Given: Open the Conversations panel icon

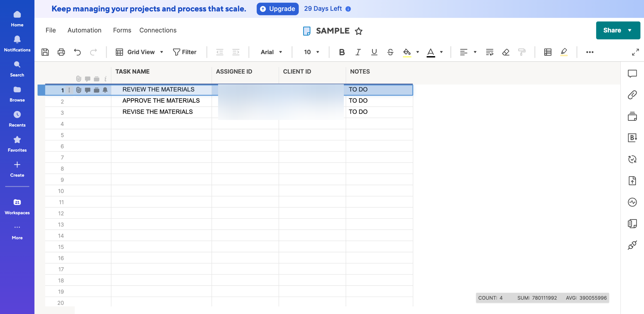Looking at the screenshot, I should (x=632, y=73).
